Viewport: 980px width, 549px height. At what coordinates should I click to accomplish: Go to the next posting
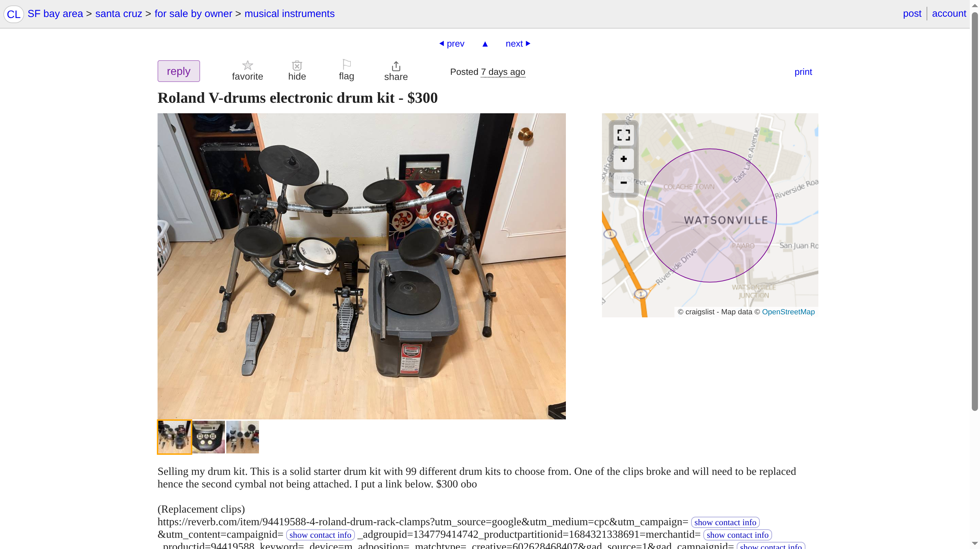518,44
